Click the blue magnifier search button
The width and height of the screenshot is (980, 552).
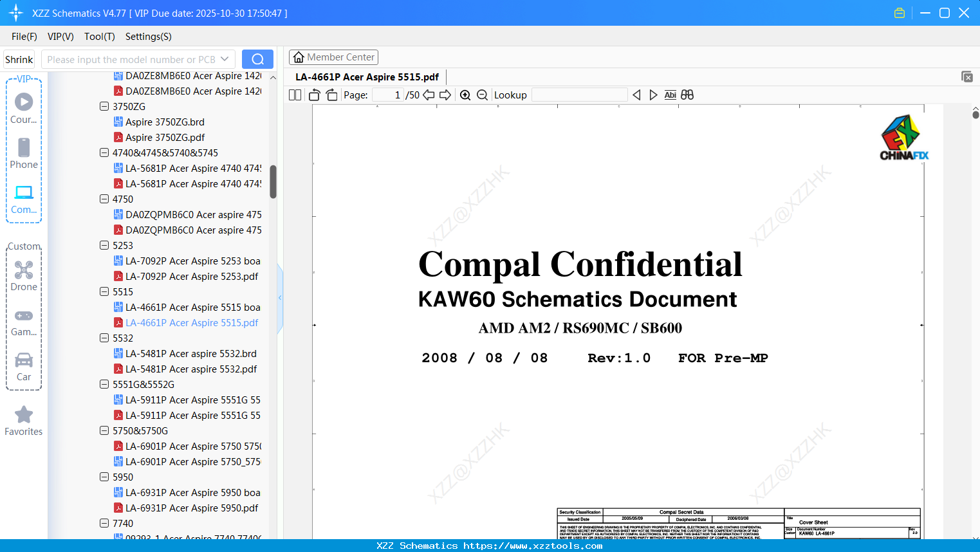point(257,59)
